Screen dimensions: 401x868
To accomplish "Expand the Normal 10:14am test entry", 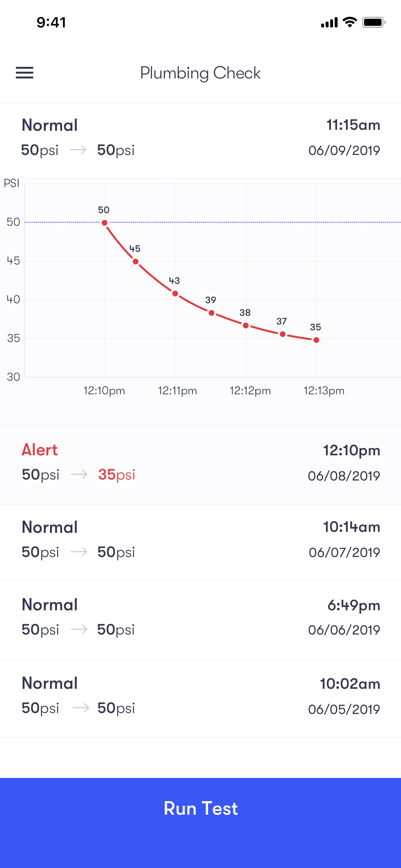I will point(200,540).
